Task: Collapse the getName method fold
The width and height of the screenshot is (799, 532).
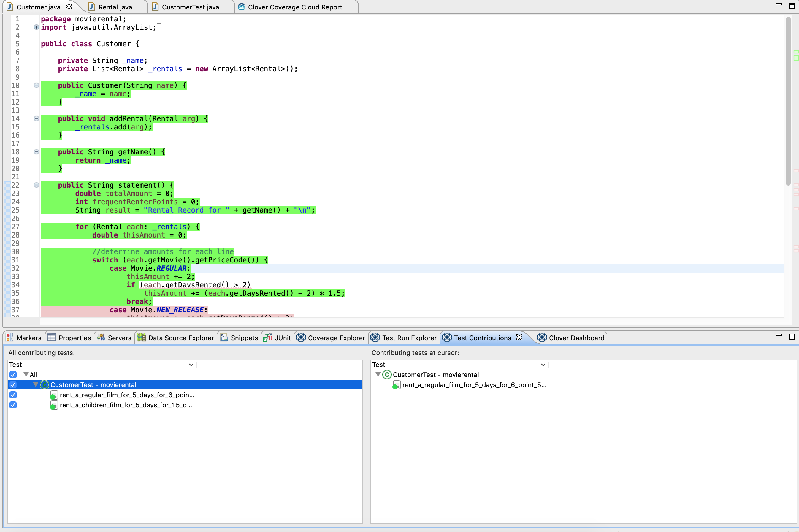Action: pyautogui.click(x=36, y=152)
